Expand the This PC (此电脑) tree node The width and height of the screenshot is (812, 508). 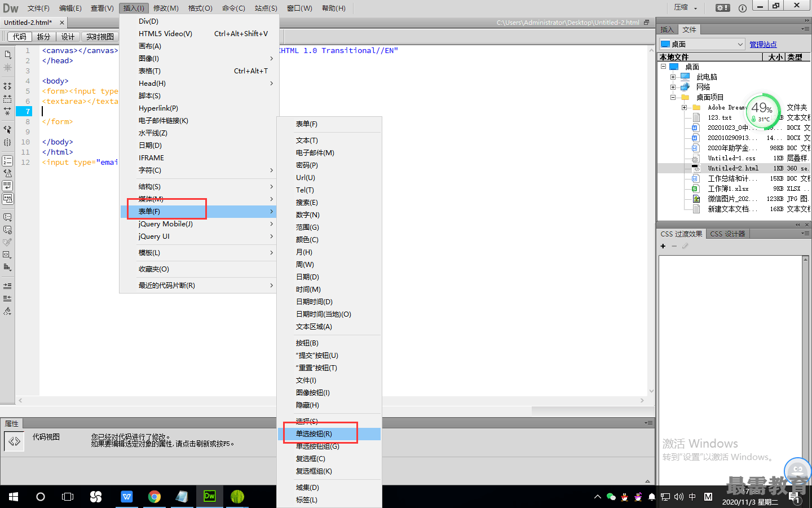point(673,77)
